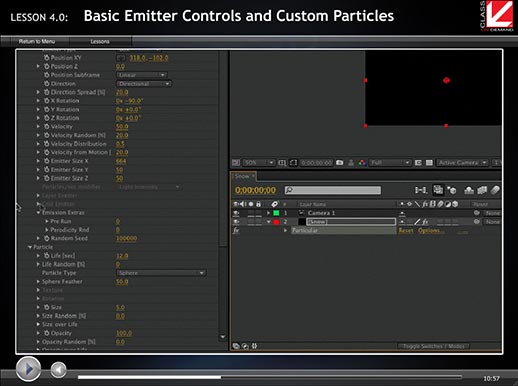Open the Lessons menu tab
The width and height of the screenshot is (518, 386).
click(100, 41)
